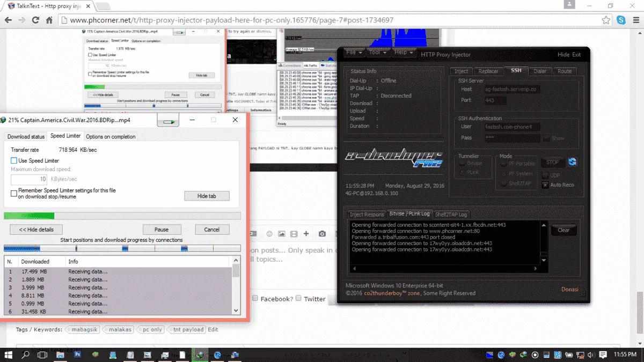Click the Hide tab button
644x362 pixels.
[207, 196]
